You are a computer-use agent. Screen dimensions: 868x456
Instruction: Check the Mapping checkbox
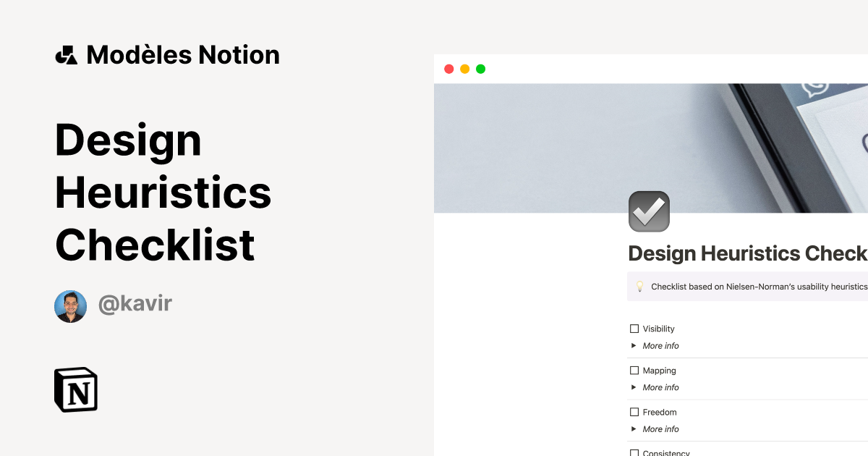coord(634,370)
